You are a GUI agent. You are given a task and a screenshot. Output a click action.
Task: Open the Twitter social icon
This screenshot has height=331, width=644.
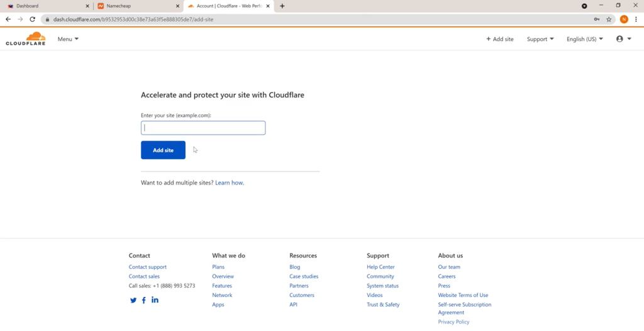(133, 300)
